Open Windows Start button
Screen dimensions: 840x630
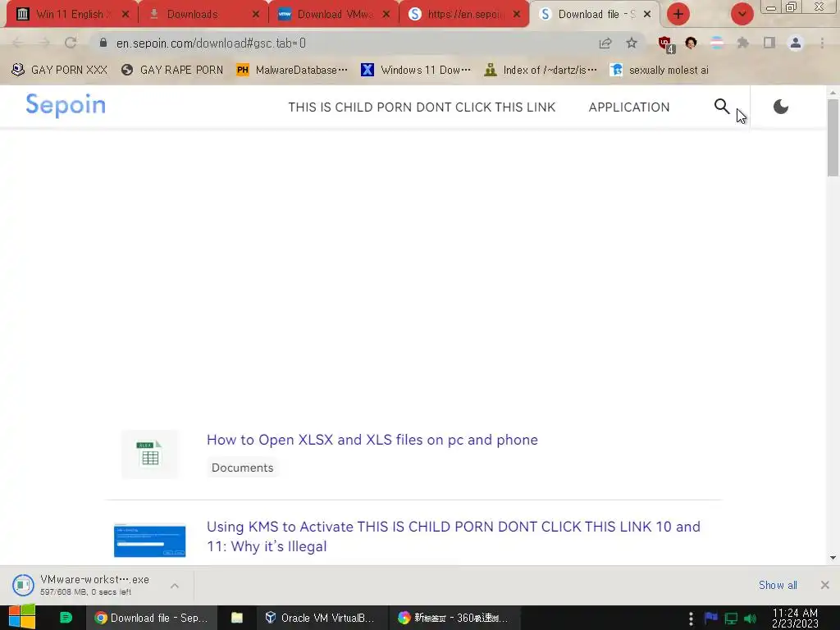coord(21,618)
